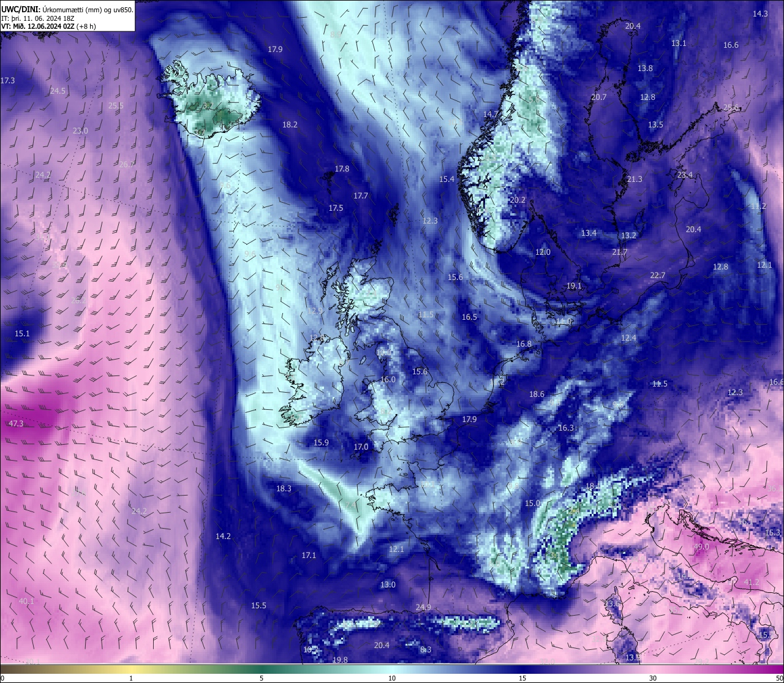Select the 21.3 value

pos(635,179)
